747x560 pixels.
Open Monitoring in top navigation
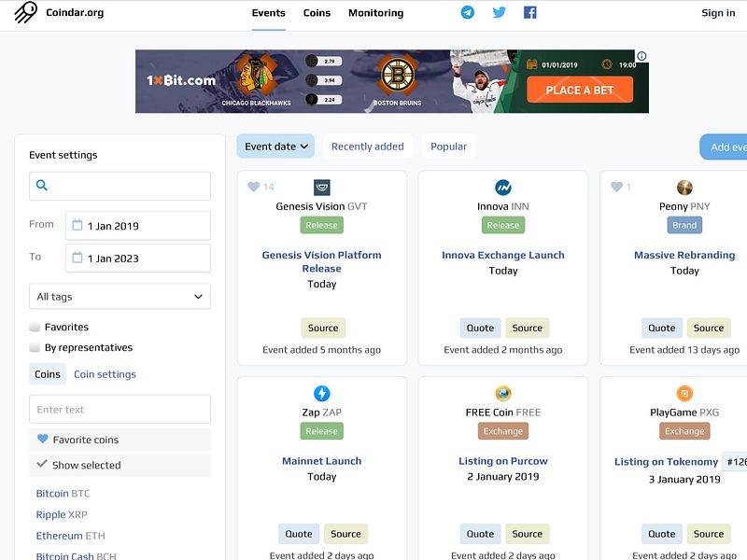pyautogui.click(x=376, y=13)
